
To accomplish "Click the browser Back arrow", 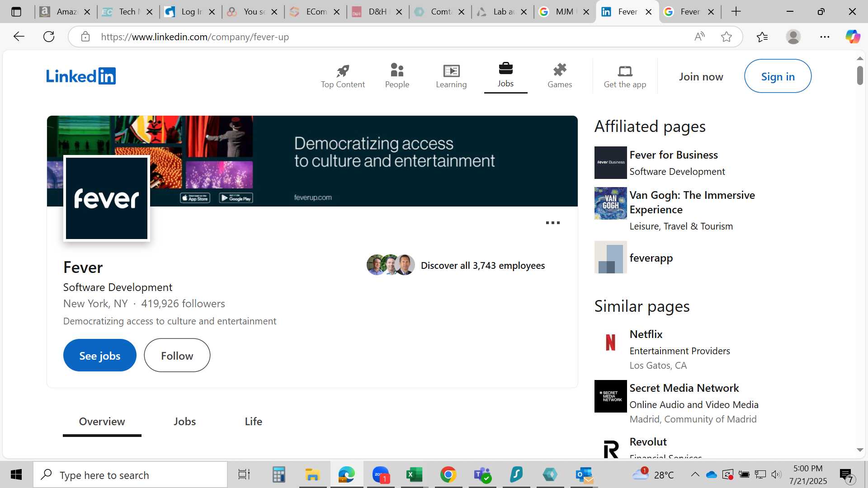I will click(x=19, y=37).
